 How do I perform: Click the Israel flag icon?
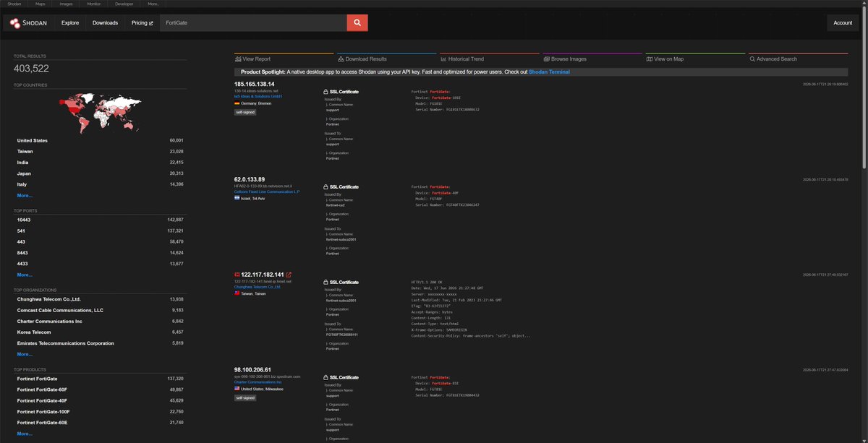click(x=237, y=198)
